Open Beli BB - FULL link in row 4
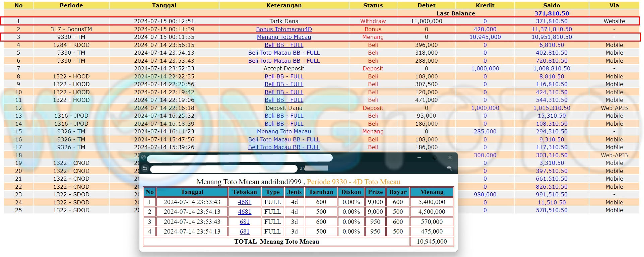The width and height of the screenshot is (644, 257). coord(284,45)
